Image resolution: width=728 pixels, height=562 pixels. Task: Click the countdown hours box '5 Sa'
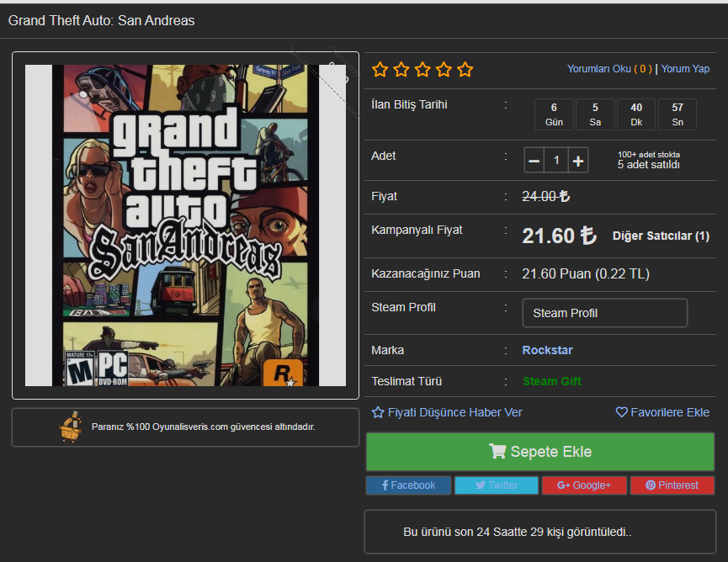click(595, 114)
